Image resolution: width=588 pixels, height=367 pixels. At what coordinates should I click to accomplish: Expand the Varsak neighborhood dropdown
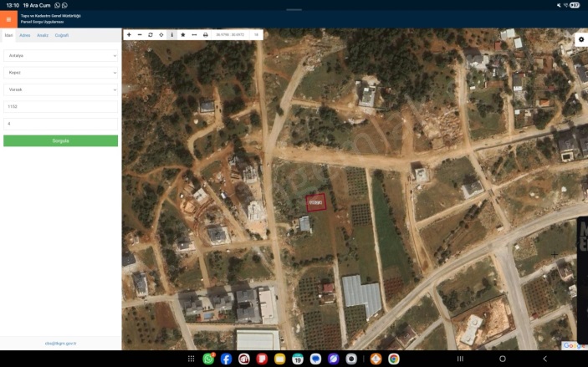coord(60,89)
